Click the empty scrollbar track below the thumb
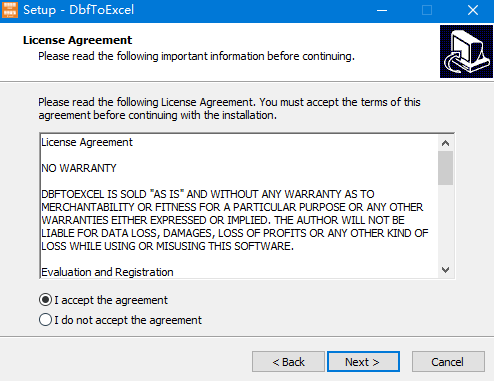The image size is (494, 381). [445, 223]
